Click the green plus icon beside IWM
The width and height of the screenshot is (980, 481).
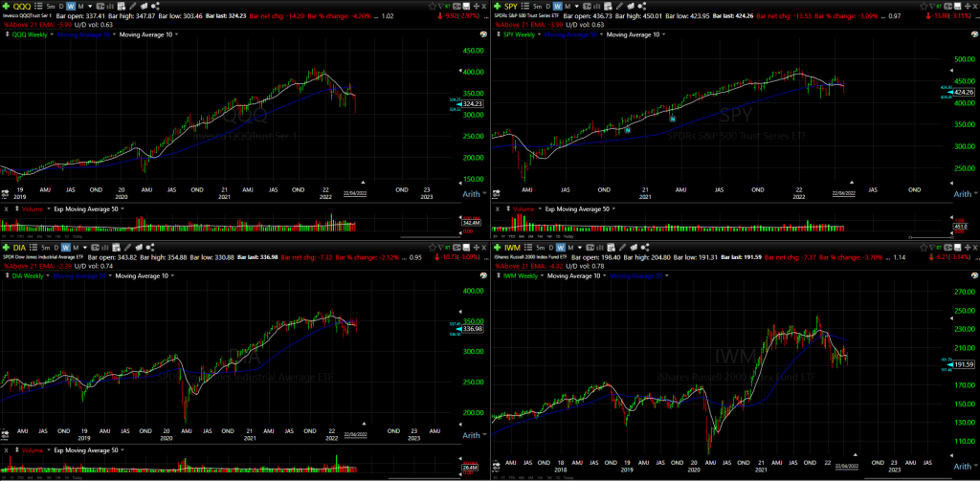(497, 247)
